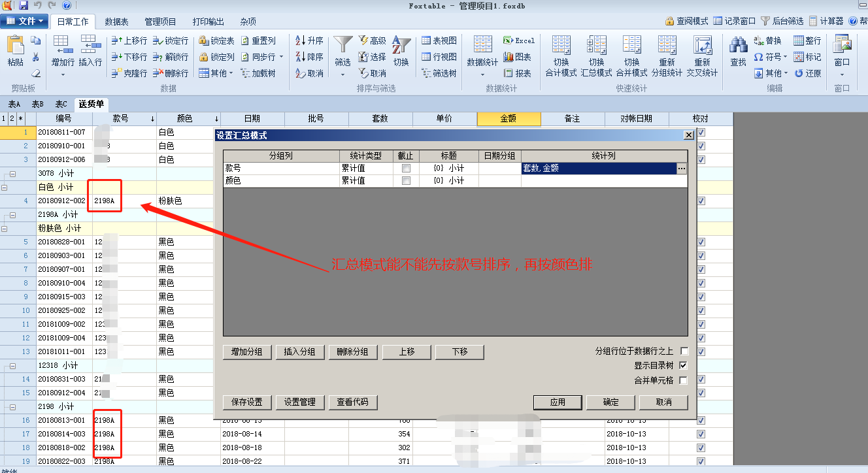Open 其他 dropdown in 数据 group
868x473 pixels.
tap(216, 73)
